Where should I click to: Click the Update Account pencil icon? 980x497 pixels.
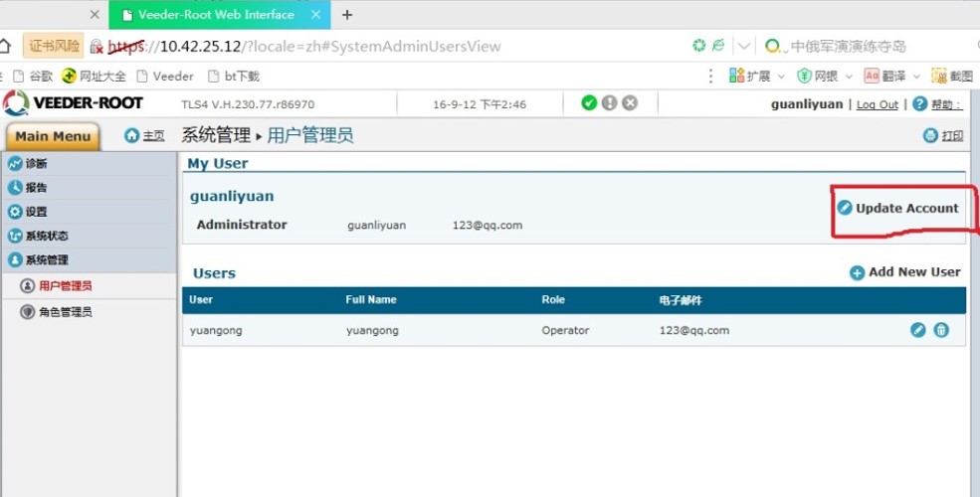[x=845, y=208]
